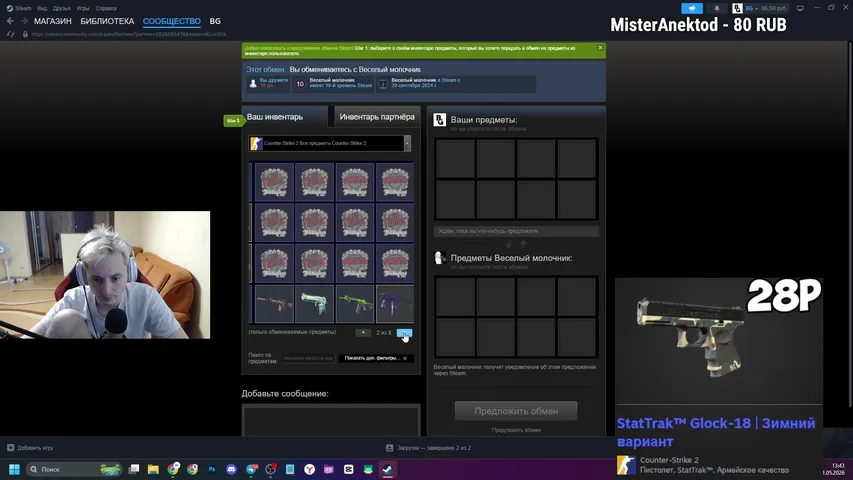This screenshot has width=853, height=480.
Task: Open the Steam announcements megaphone button
Action: (x=692, y=8)
